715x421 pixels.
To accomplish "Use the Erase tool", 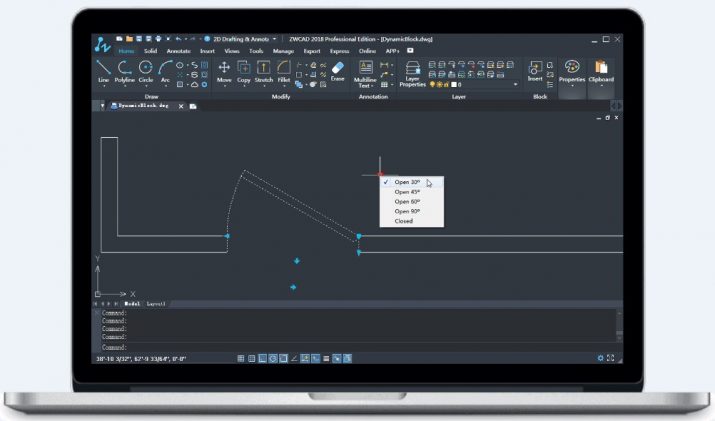I will tap(337, 70).
